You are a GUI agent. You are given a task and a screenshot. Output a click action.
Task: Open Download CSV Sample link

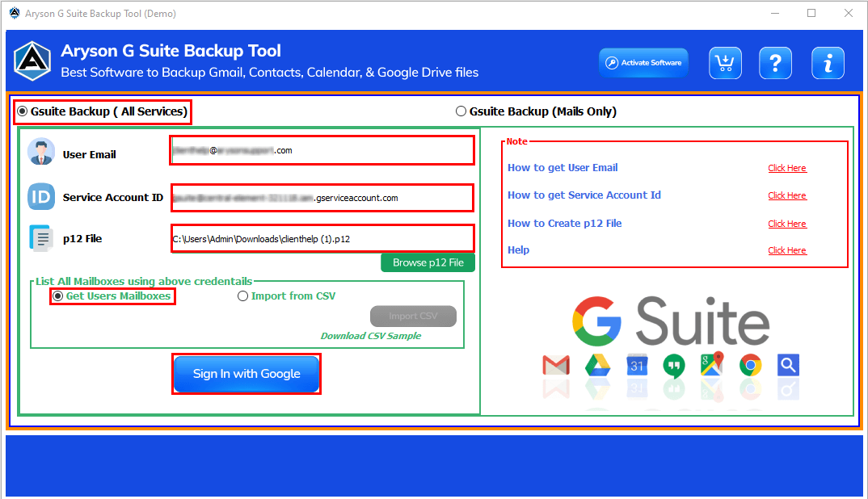tap(371, 336)
